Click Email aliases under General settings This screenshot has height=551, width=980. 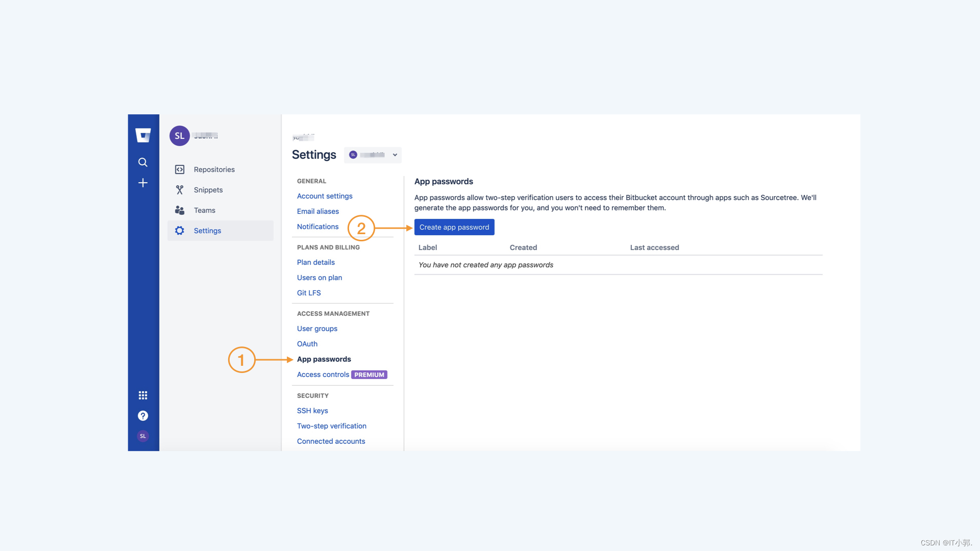click(317, 211)
